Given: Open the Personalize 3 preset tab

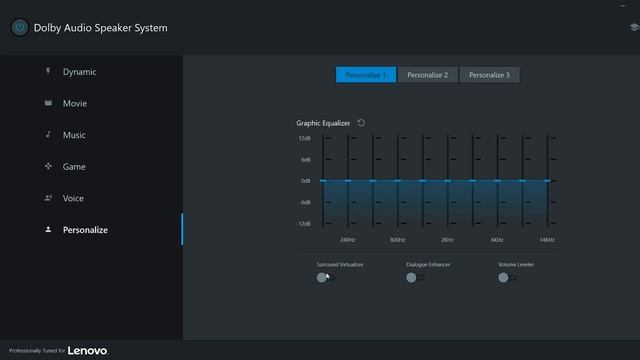Looking at the screenshot, I should coord(489,75).
